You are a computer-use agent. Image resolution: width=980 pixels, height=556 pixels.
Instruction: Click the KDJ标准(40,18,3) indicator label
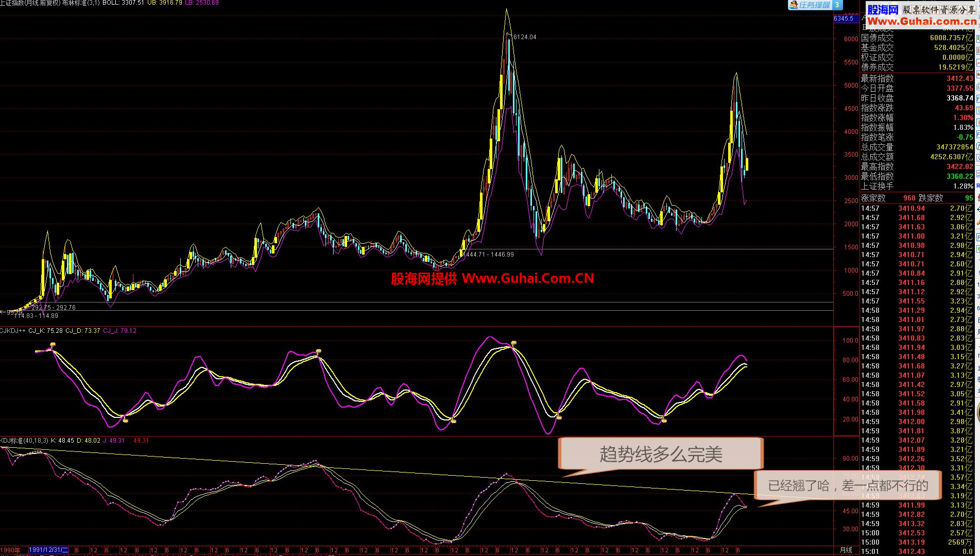click(x=24, y=441)
